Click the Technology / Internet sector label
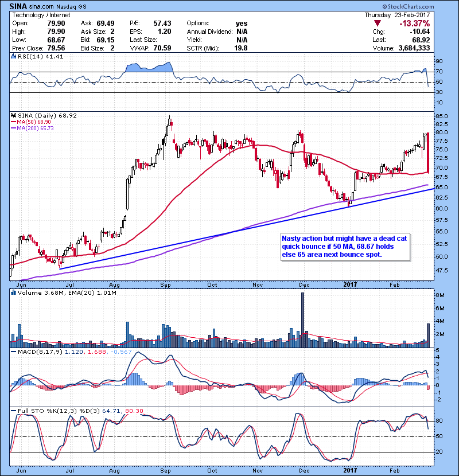 point(41,15)
